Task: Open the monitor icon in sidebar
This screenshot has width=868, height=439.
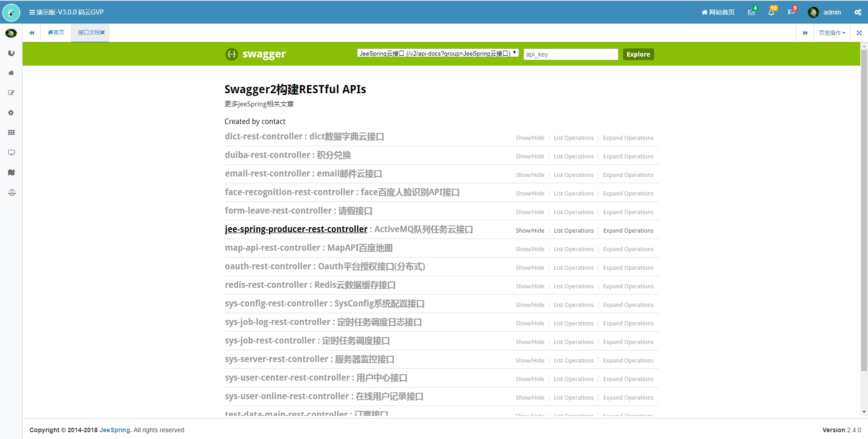Action: [x=11, y=153]
